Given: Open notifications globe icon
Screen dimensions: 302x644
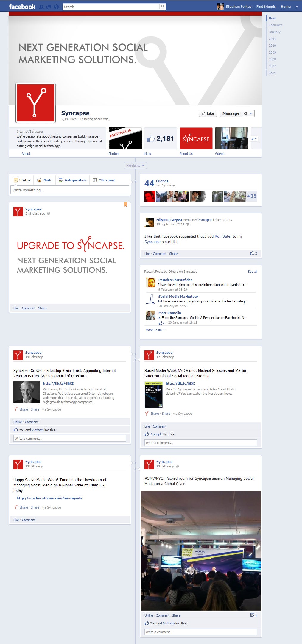Looking at the screenshot, I should pos(56,7).
